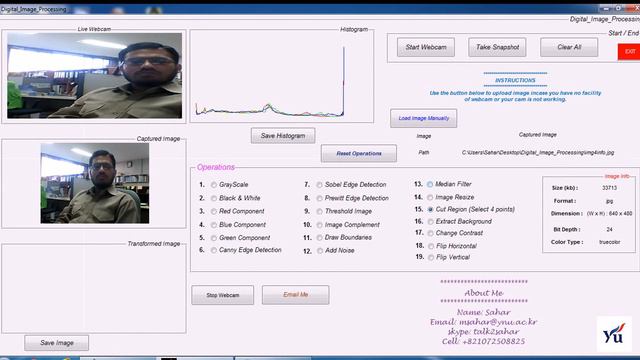Select the Flip Vertical option
Screen dimensions: 640x360
pyautogui.click(x=431, y=258)
